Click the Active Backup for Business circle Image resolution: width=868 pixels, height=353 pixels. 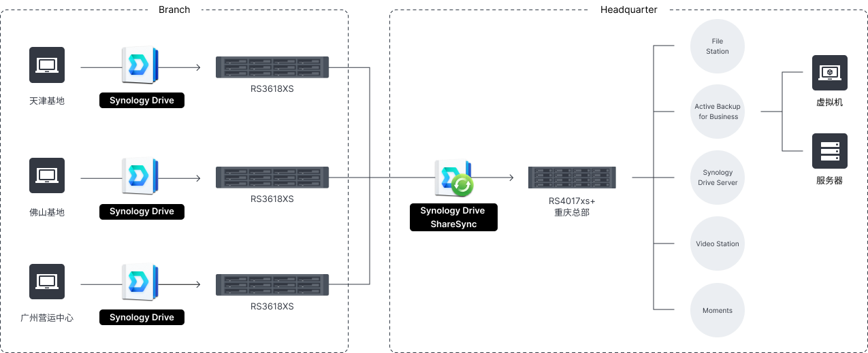click(718, 112)
